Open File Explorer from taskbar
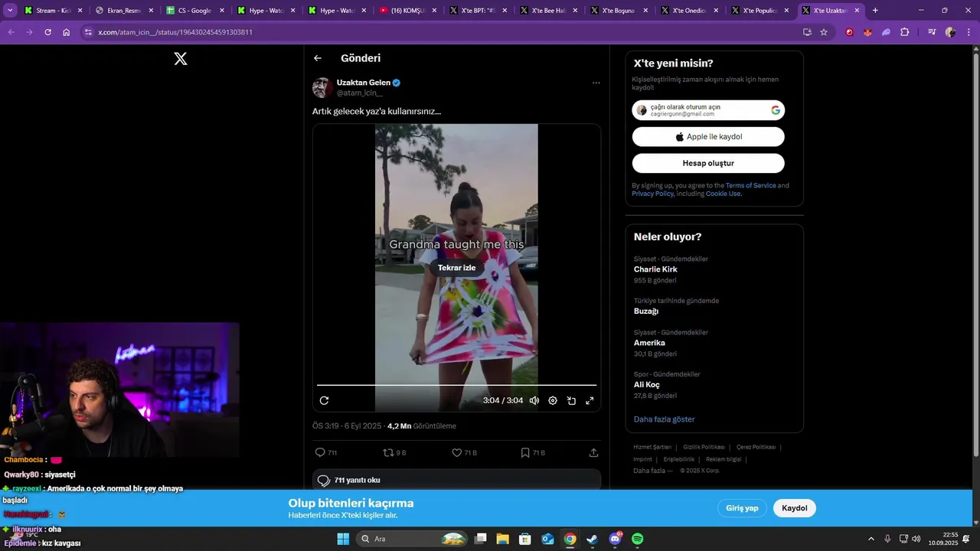The image size is (980, 551). 503,539
